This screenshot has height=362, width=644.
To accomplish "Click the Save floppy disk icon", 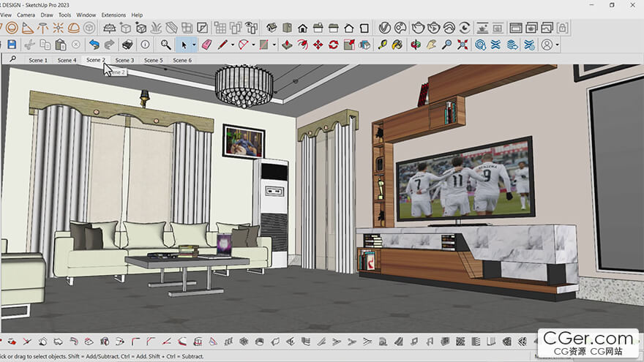I will (x=11, y=45).
